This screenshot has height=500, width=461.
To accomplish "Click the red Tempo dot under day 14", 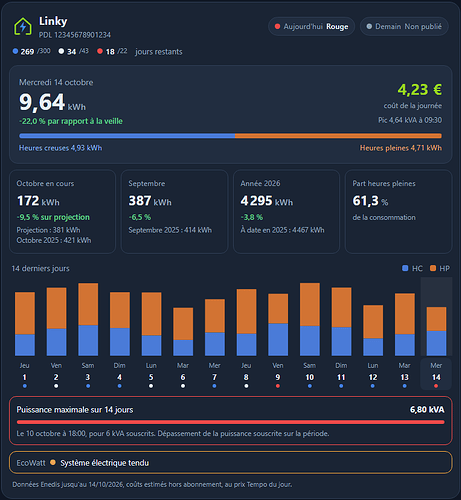I will coord(436,386).
